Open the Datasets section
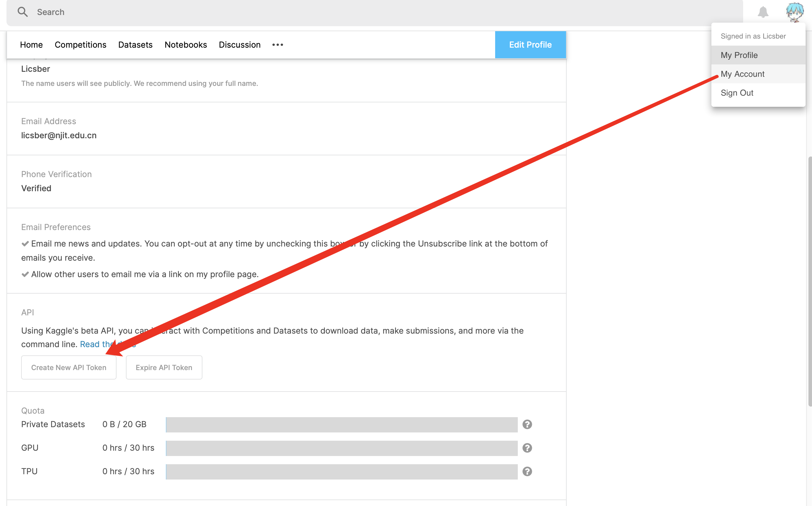Image resolution: width=812 pixels, height=506 pixels. [135, 45]
